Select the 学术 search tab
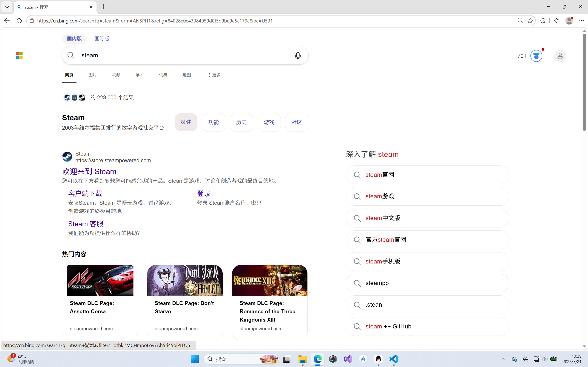Viewport: 588px width, 367px height. point(140,75)
